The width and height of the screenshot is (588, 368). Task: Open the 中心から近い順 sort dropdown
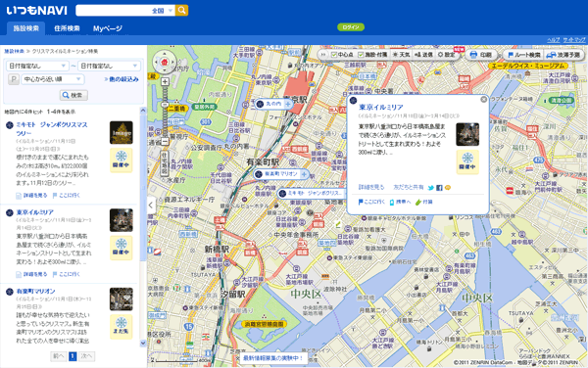click(x=53, y=79)
